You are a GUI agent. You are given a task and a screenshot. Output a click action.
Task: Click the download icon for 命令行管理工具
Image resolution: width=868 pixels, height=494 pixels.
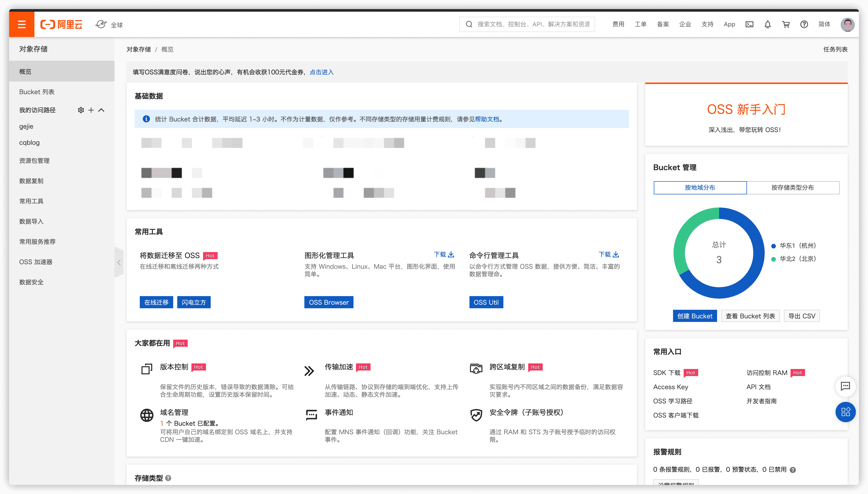tap(616, 254)
